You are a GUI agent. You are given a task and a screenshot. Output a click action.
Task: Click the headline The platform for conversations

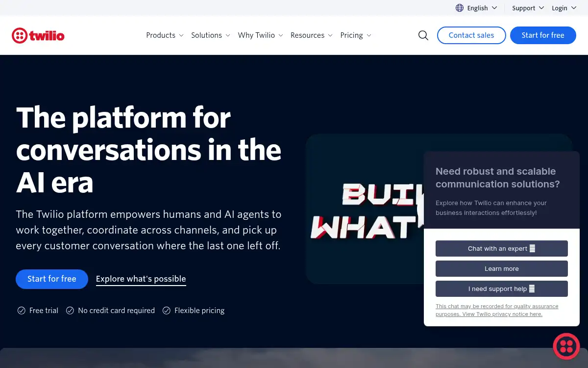(148, 150)
